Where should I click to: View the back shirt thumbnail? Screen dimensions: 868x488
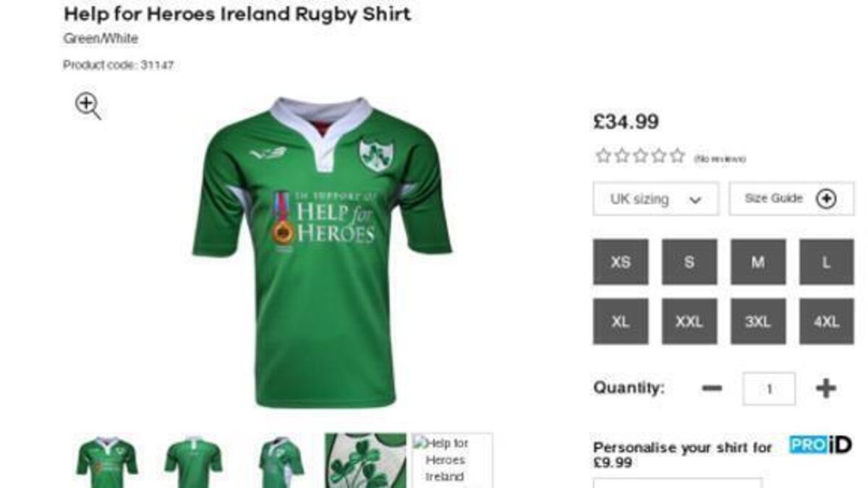[194, 461]
